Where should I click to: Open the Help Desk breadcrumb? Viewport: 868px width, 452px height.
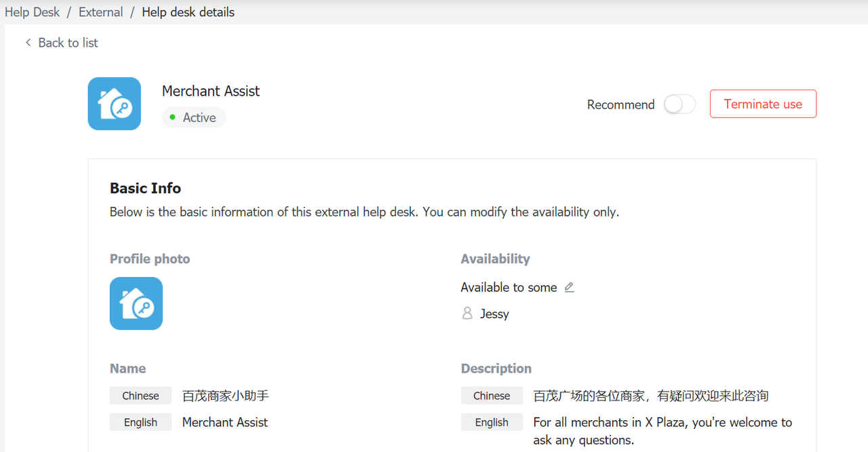tap(33, 12)
